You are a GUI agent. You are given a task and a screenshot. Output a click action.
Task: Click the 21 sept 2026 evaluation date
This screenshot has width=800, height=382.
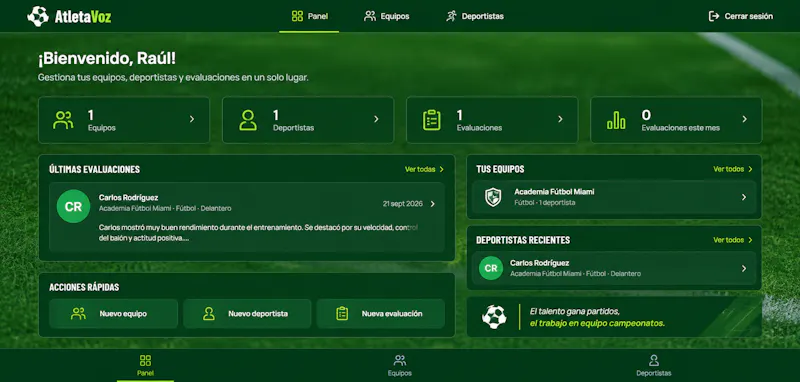pos(403,204)
